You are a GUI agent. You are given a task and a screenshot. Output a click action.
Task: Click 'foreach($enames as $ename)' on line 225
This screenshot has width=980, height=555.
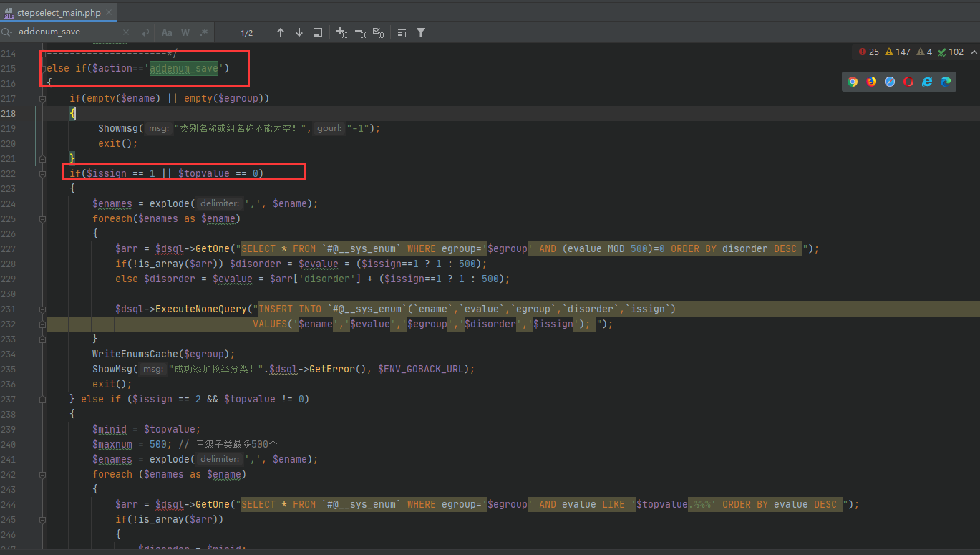click(x=167, y=218)
